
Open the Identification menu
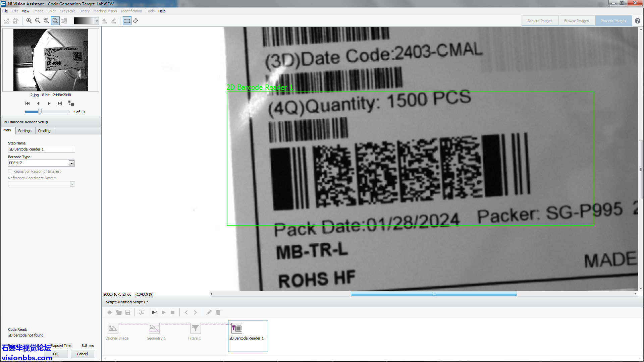click(131, 11)
